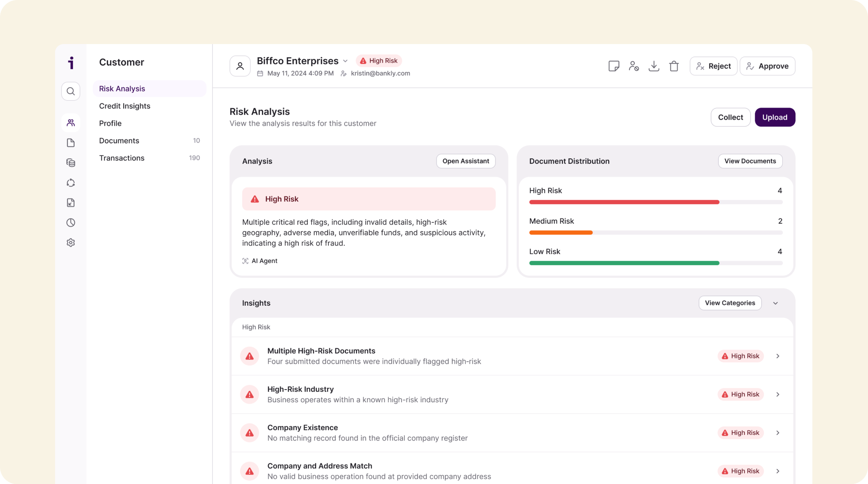Expand the Company Existence row arrow
The height and width of the screenshot is (484, 868).
pyautogui.click(x=778, y=433)
